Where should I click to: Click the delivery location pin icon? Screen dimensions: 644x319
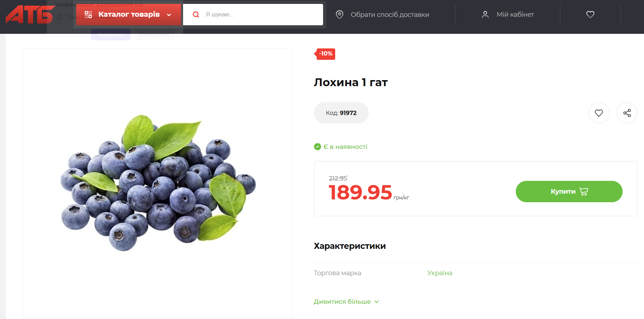coord(339,15)
